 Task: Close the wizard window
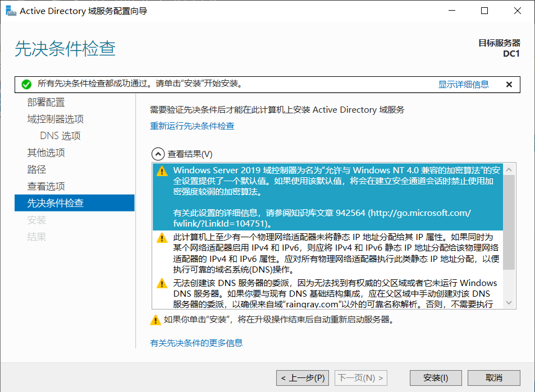[517, 11]
